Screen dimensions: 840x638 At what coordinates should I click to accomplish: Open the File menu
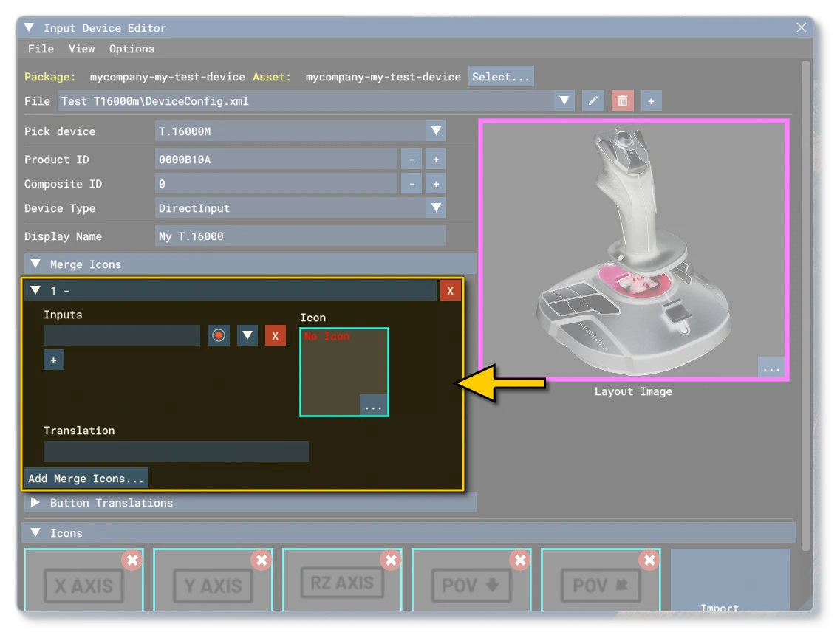[41, 49]
